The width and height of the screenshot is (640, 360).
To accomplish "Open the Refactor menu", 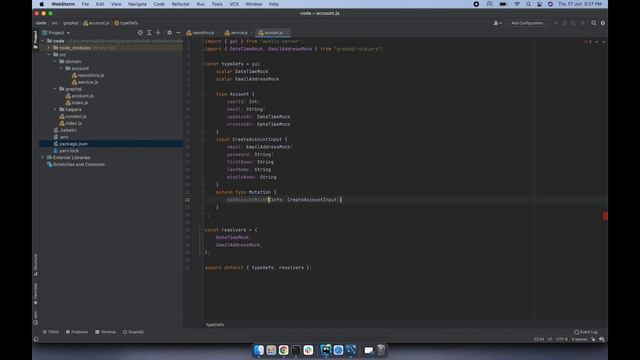I will 180,4.
